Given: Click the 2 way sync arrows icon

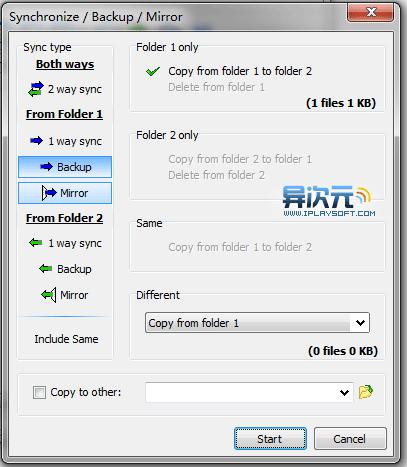Looking at the screenshot, I should point(36,89).
